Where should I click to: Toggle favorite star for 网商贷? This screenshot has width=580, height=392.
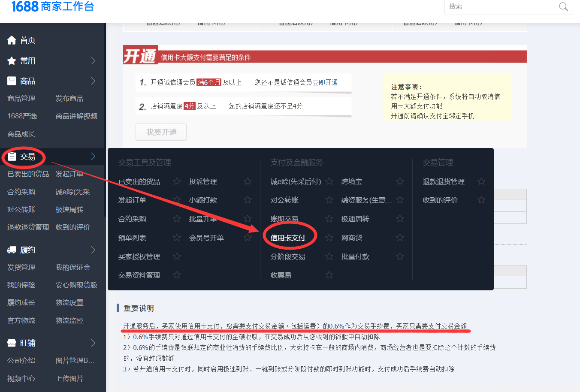(400, 238)
